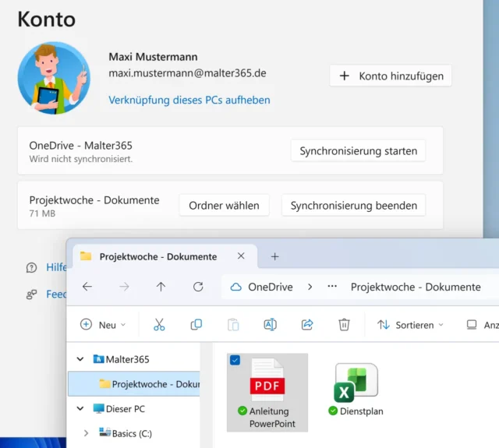Go forward with the right arrow
This screenshot has height=448, width=499.
124,287
